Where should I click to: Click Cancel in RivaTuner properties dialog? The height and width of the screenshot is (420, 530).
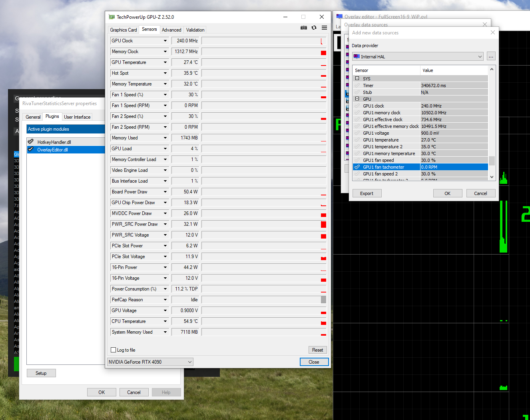pyautogui.click(x=134, y=392)
